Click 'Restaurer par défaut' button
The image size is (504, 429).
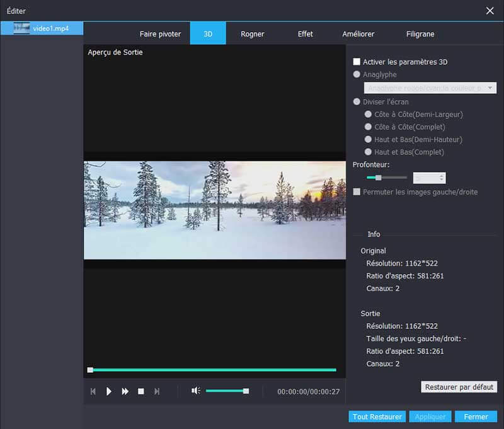click(459, 387)
